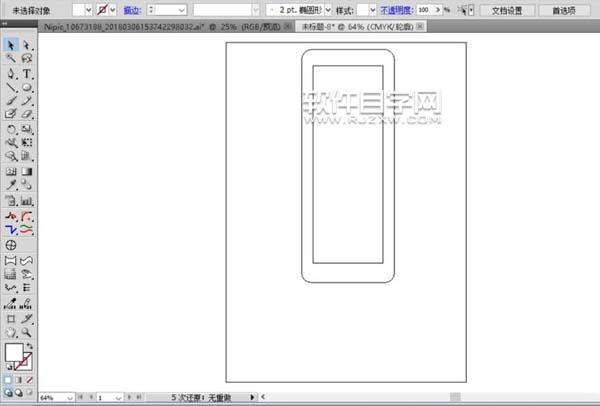The width and height of the screenshot is (600, 406).
Task: Open the 不透明度 opacity panel link
Action: 397,10
